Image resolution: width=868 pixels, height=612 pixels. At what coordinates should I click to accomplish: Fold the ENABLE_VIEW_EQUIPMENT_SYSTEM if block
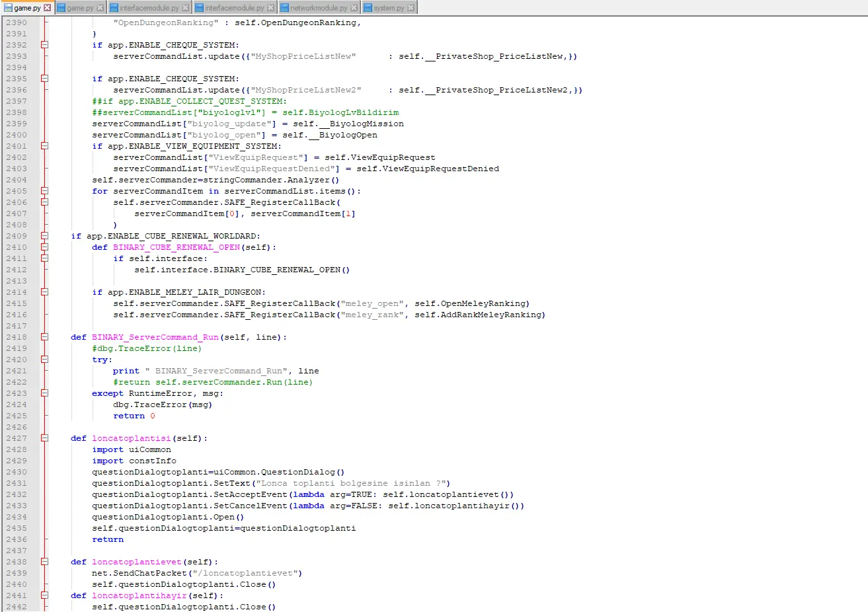point(44,146)
